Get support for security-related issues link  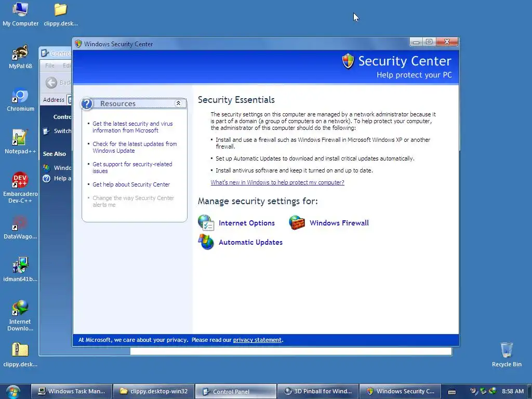(132, 168)
